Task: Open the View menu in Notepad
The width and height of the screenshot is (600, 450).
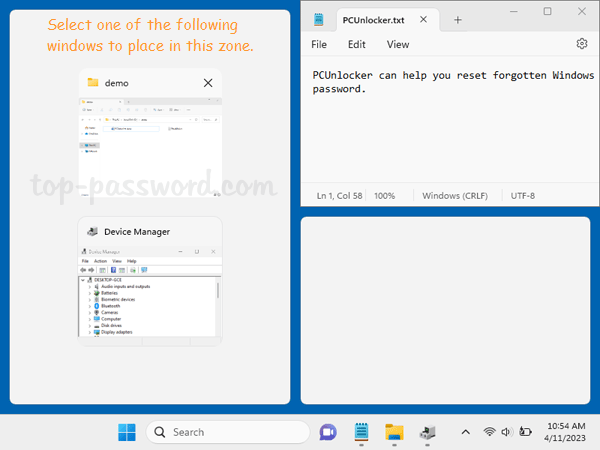Action: (x=398, y=44)
